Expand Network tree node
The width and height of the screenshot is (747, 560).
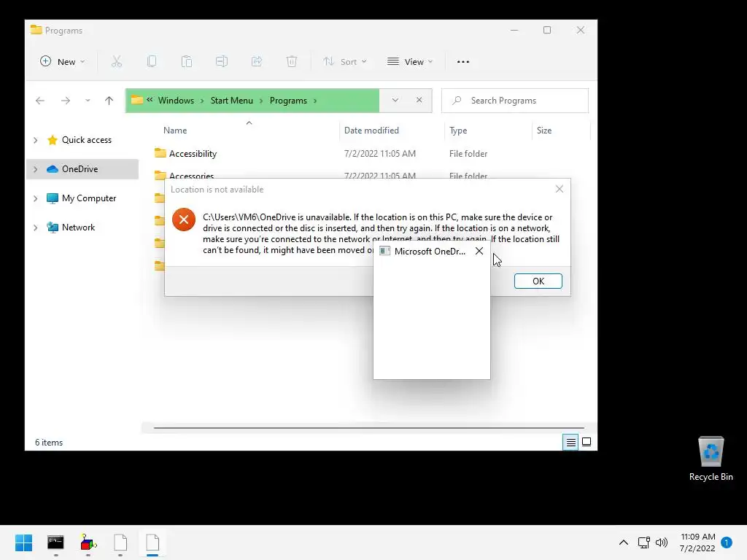(x=35, y=227)
